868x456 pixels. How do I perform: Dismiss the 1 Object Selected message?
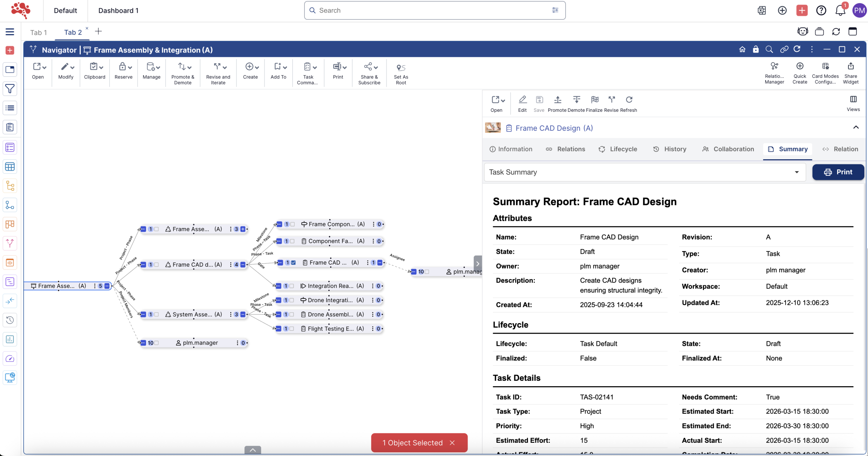452,443
